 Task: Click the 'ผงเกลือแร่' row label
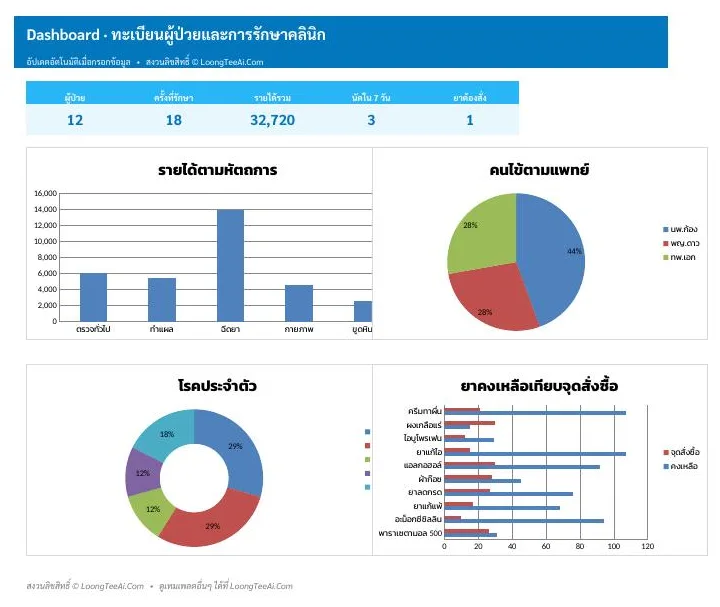[424, 425]
